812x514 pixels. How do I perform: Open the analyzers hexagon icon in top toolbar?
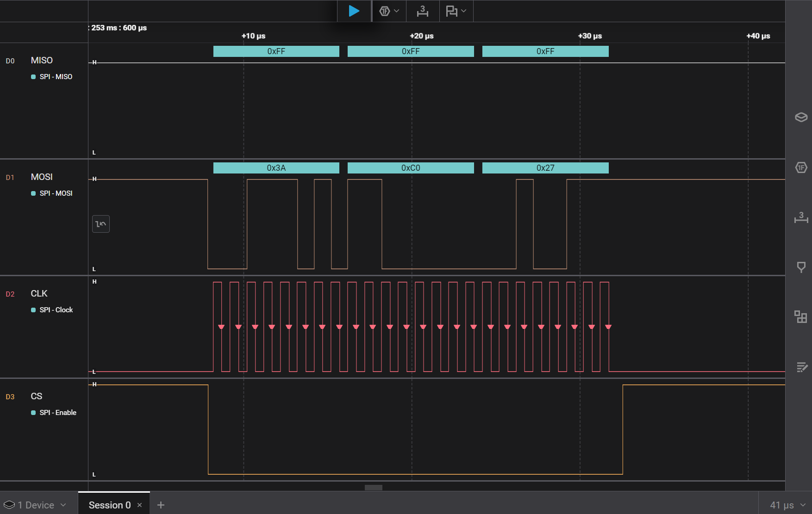pyautogui.click(x=384, y=11)
